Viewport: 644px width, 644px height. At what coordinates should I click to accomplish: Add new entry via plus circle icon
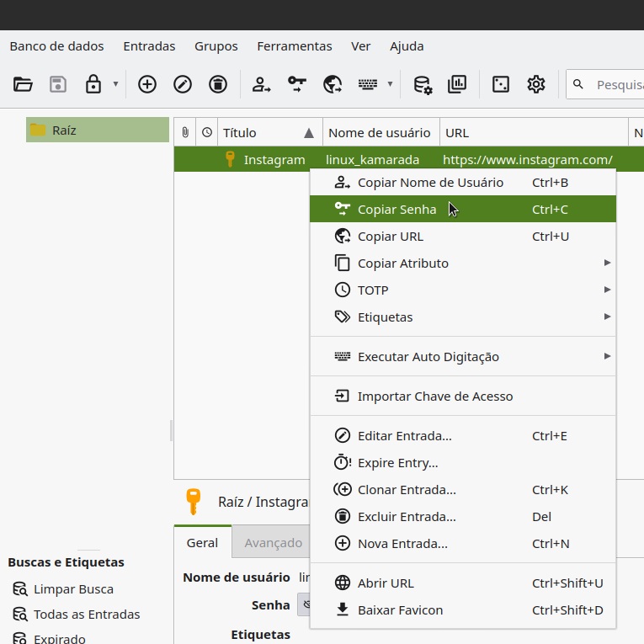(x=147, y=85)
